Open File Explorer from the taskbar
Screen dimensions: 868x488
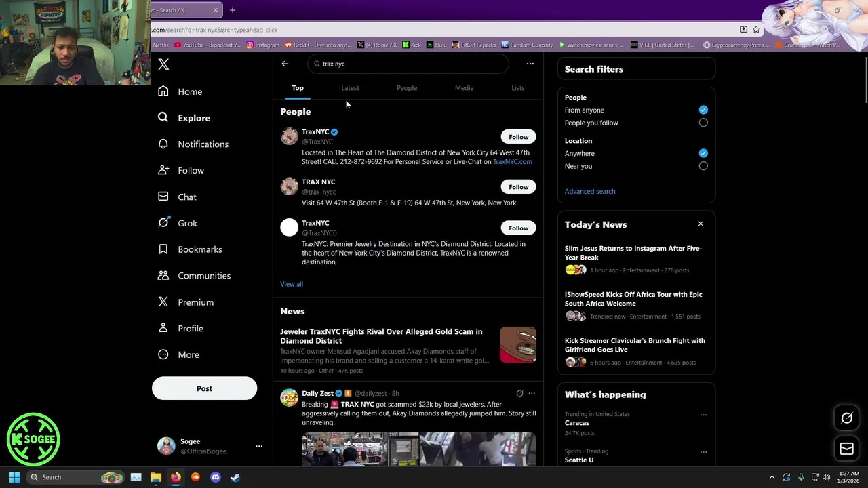pos(155,477)
